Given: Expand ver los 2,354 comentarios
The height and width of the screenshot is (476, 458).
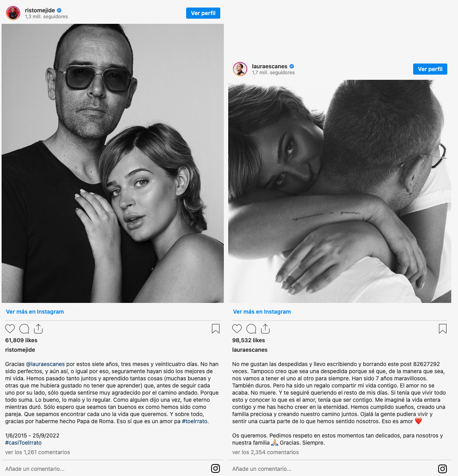Looking at the screenshot, I should tap(266, 452).
